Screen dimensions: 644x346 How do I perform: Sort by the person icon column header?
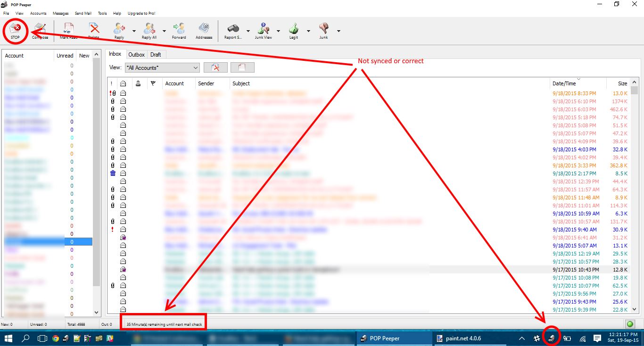(x=138, y=83)
